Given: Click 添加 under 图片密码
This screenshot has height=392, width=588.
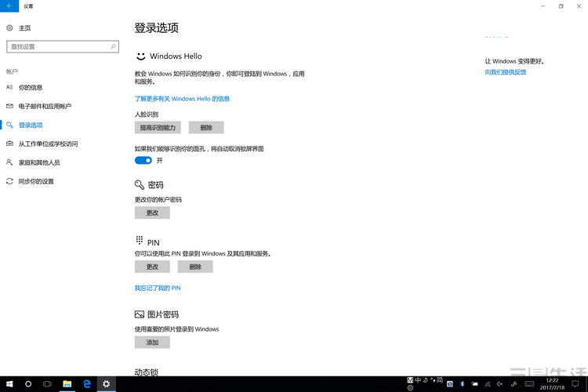Looking at the screenshot, I should pos(152,343).
